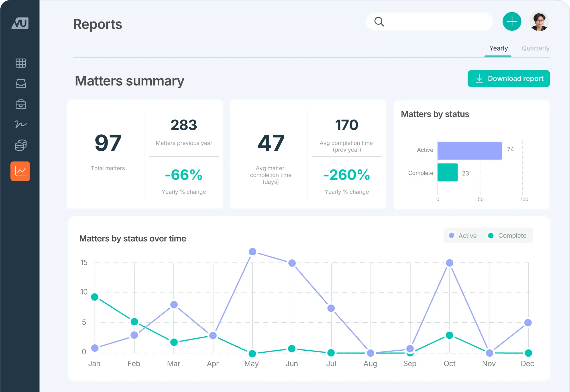Open the inbox tray sidebar icon

click(x=21, y=83)
